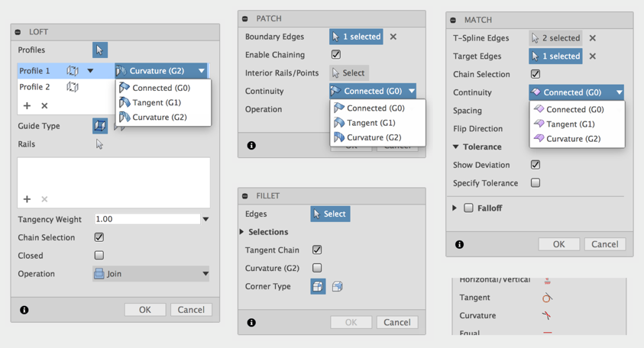
Task: Enable the Closed checkbox in Loft
Action: (99, 256)
